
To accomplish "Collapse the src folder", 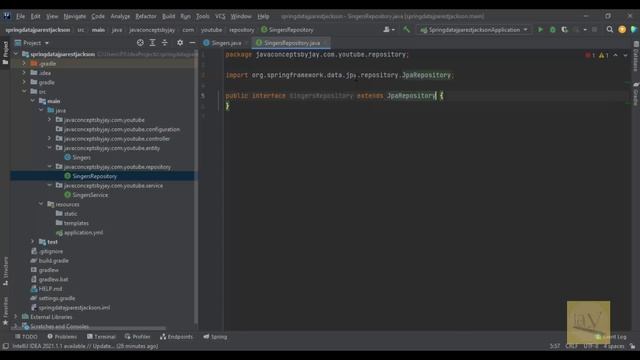I will [24, 92].
